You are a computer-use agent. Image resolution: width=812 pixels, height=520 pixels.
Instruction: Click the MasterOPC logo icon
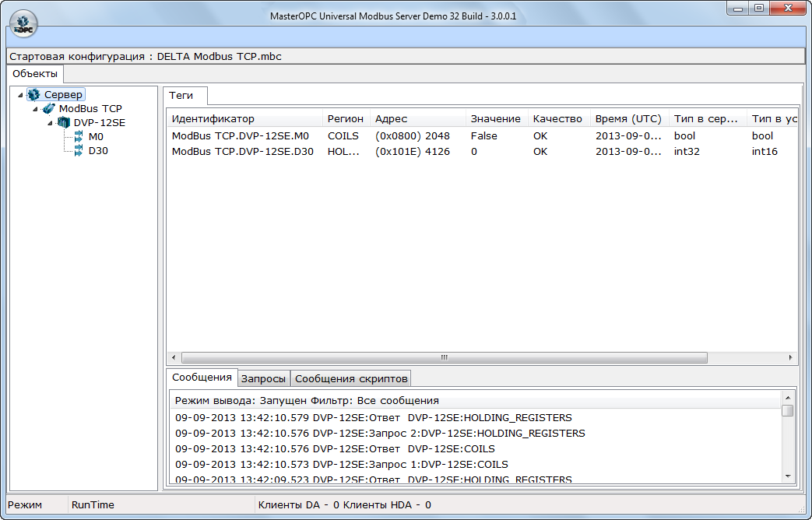[x=23, y=23]
